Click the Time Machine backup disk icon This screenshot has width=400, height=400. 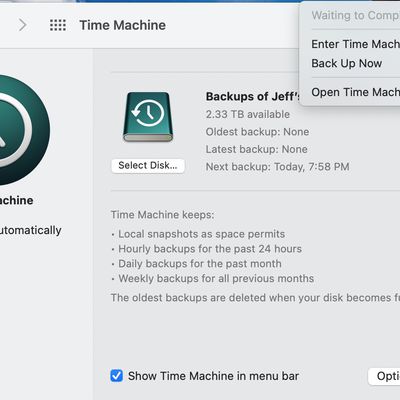point(148,117)
